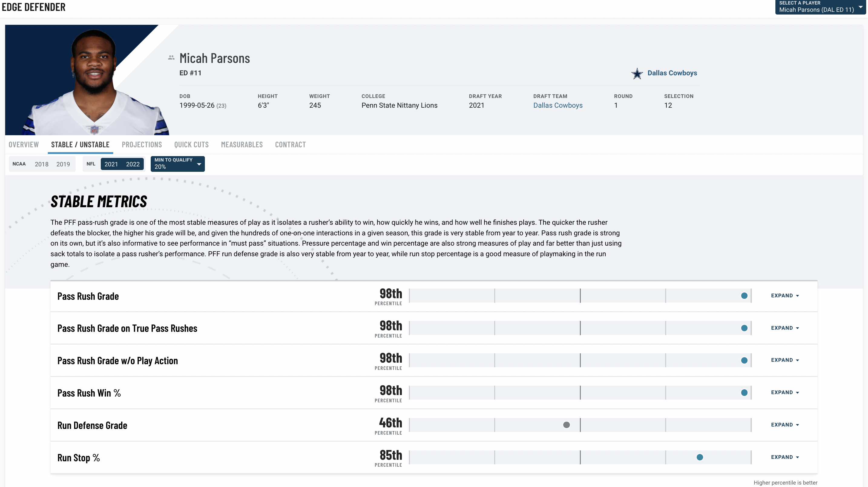Click the EXPAND arrow for Run Defense Grade
This screenshot has width=868, height=487.
[799, 424]
